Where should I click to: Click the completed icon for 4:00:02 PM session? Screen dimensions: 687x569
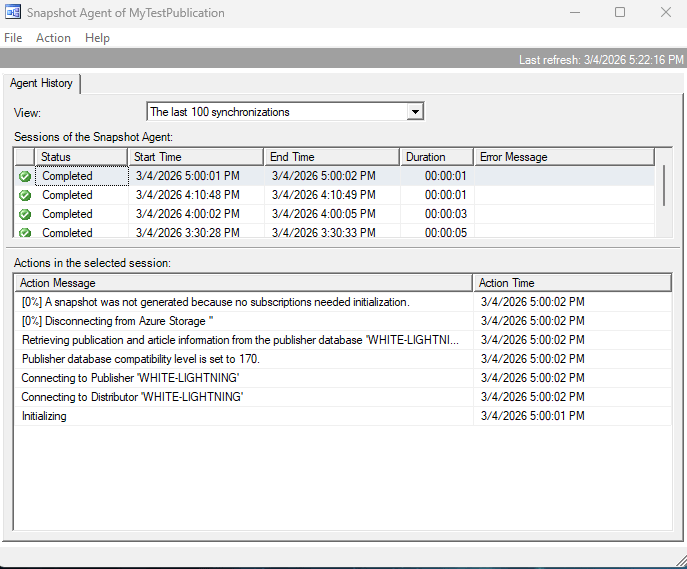point(24,214)
